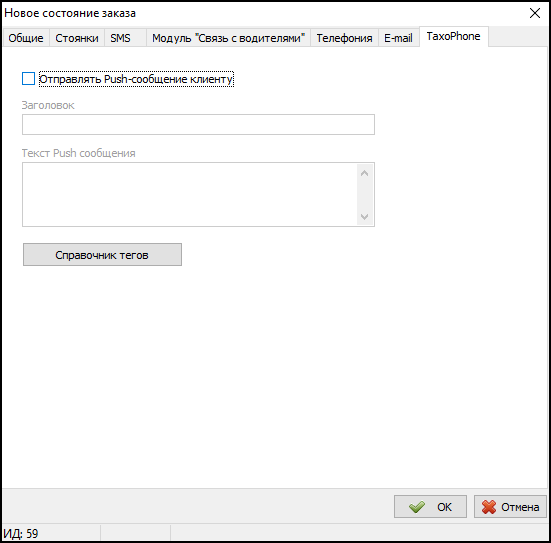Select the TaxoPhone tab
Screen dimensions: 551x543
tap(454, 36)
